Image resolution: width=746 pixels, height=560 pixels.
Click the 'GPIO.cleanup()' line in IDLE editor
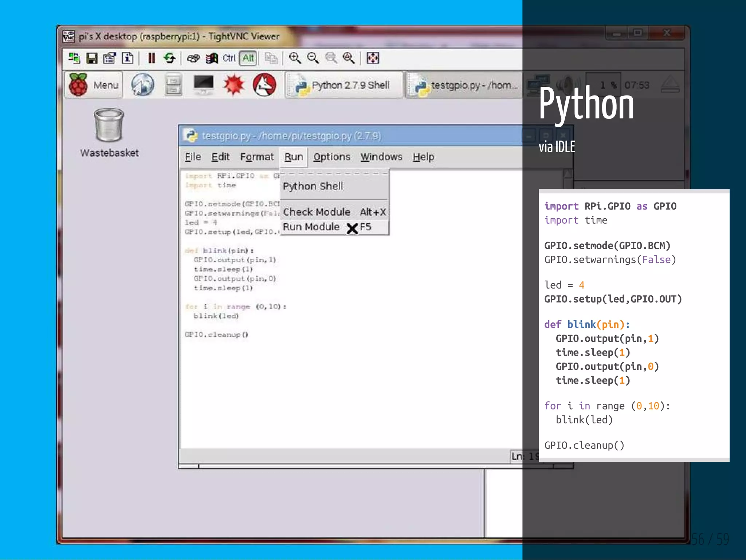(216, 334)
